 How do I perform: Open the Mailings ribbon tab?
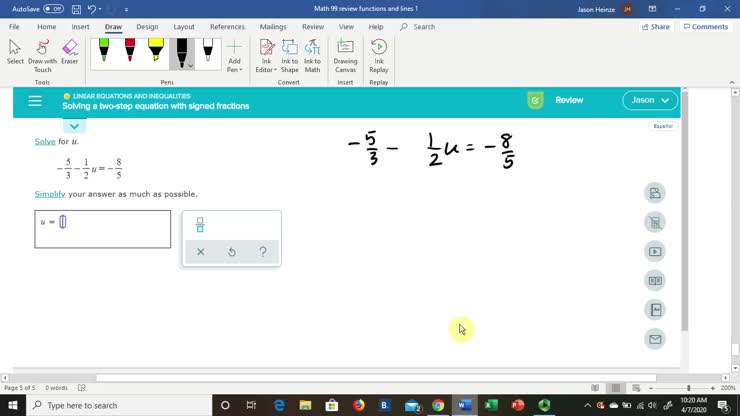click(273, 27)
